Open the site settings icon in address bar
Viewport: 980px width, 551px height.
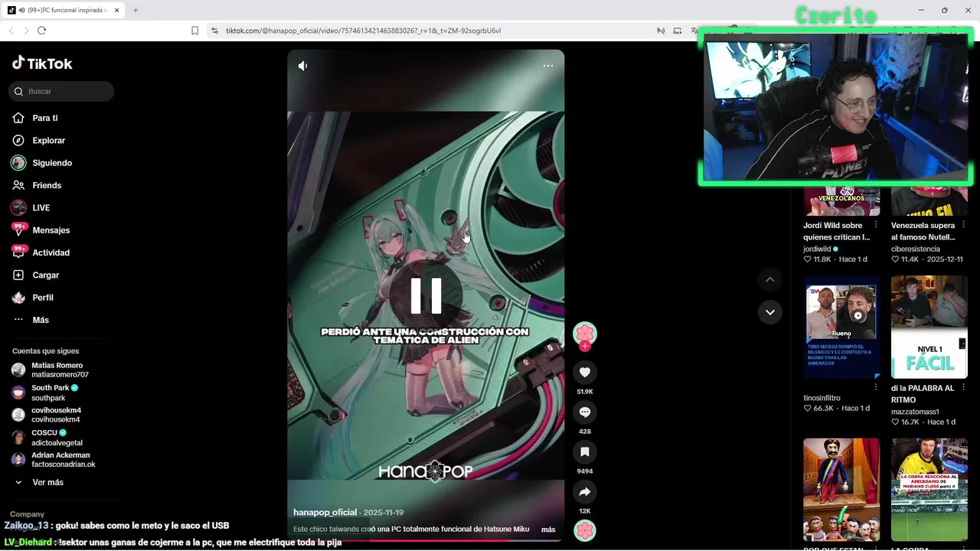point(214,31)
